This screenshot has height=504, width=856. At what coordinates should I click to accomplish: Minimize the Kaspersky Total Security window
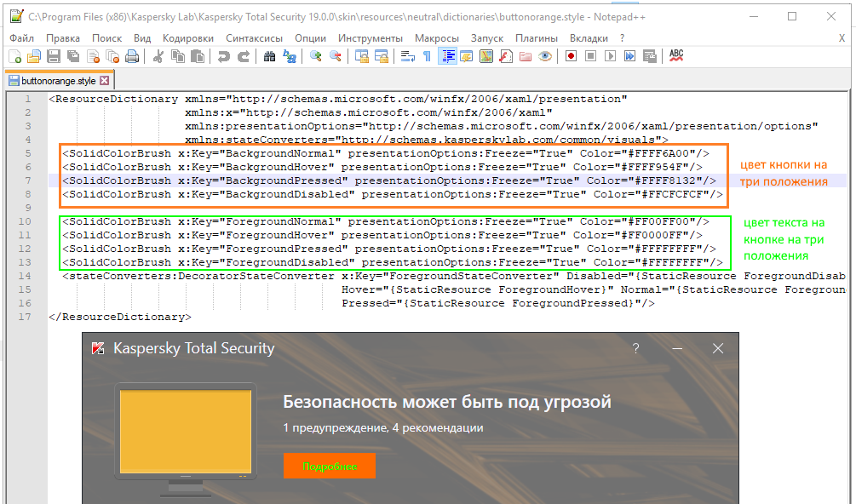tap(677, 348)
